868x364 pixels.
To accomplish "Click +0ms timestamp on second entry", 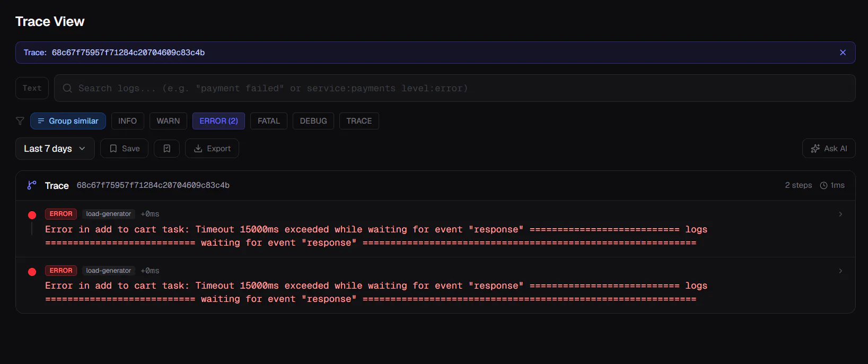I will [x=150, y=271].
